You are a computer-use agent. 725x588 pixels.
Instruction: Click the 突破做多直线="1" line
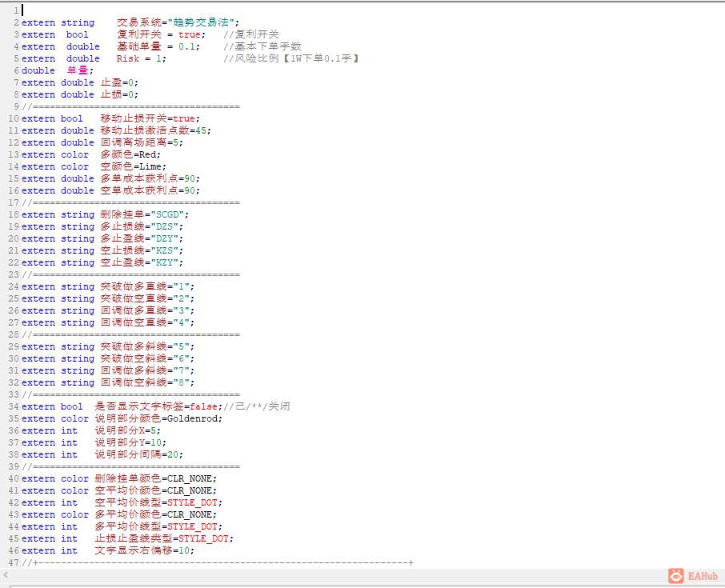(x=108, y=286)
